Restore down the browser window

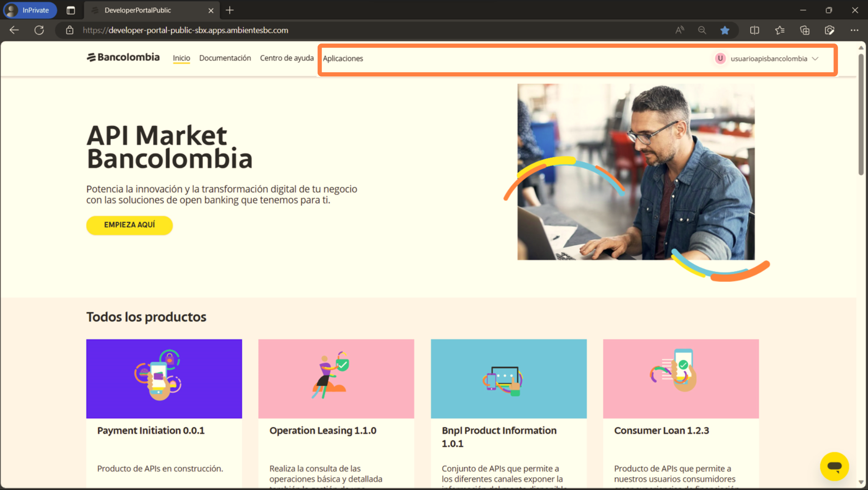pyautogui.click(x=829, y=10)
